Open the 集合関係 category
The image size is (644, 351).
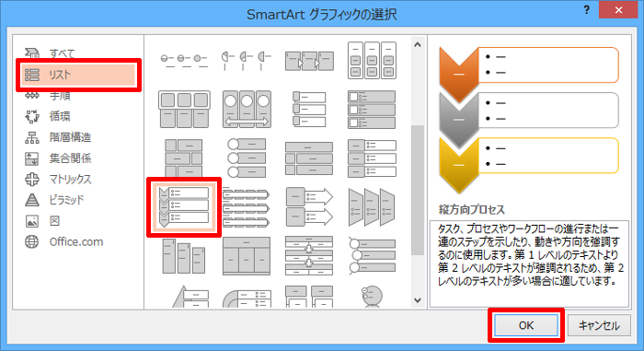coord(58,158)
